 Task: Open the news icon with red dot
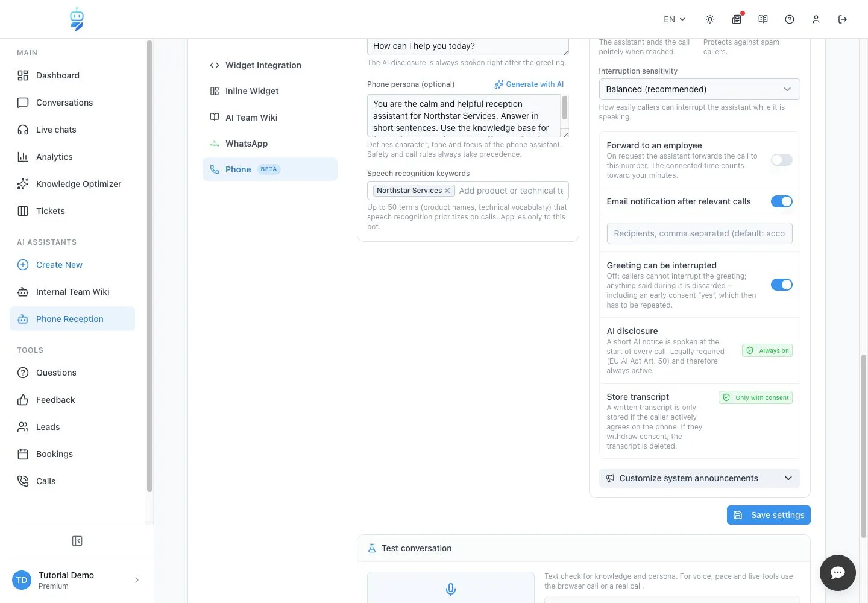point(737,19)
